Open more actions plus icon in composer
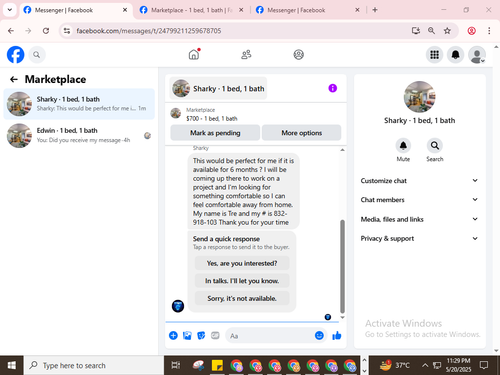This screenshot has height=375, width=500. [x=173, y=335]
